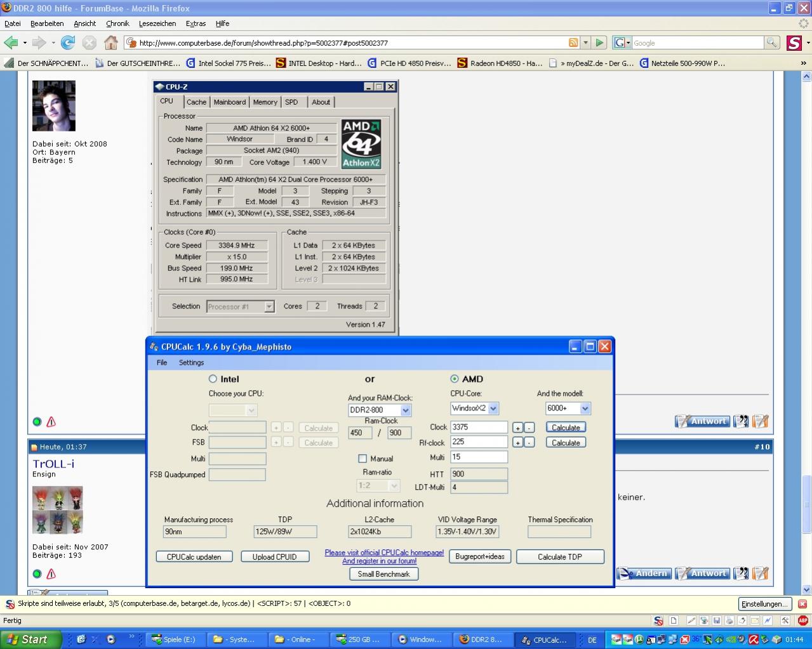The width and height of the screenshot is (812, 649).
Task: Select the AMD radio button in CPUCalc
Action: tap(454, 379)
